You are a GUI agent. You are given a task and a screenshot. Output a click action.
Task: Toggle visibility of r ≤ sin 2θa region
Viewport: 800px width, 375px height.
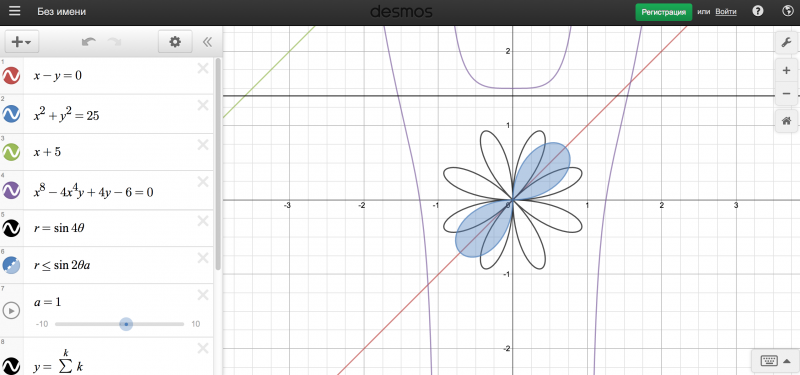[x=11, y=265]
